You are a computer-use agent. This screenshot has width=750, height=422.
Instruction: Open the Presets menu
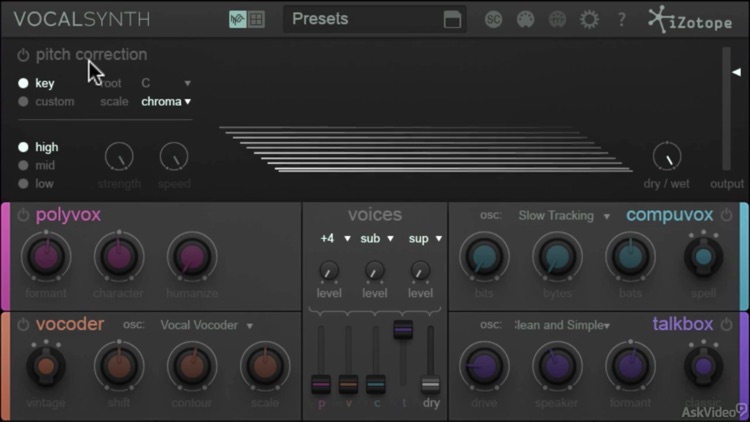[x=374, y=19]
